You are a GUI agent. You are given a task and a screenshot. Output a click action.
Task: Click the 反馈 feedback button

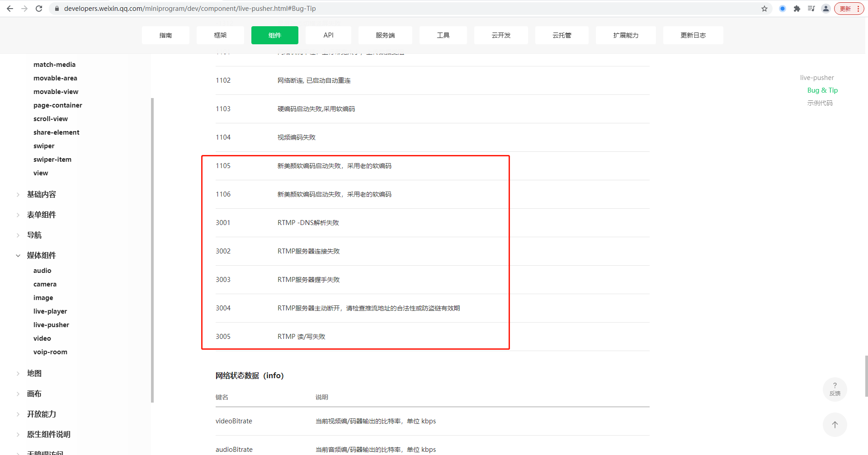pyautogui.click(x=835, y=389)
